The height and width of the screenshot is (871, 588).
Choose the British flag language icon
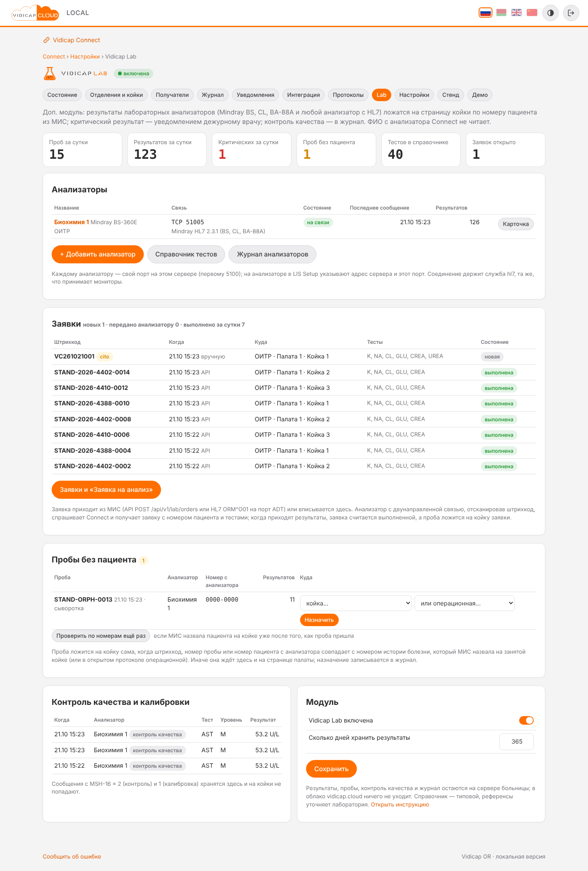(x=517, y=12)
